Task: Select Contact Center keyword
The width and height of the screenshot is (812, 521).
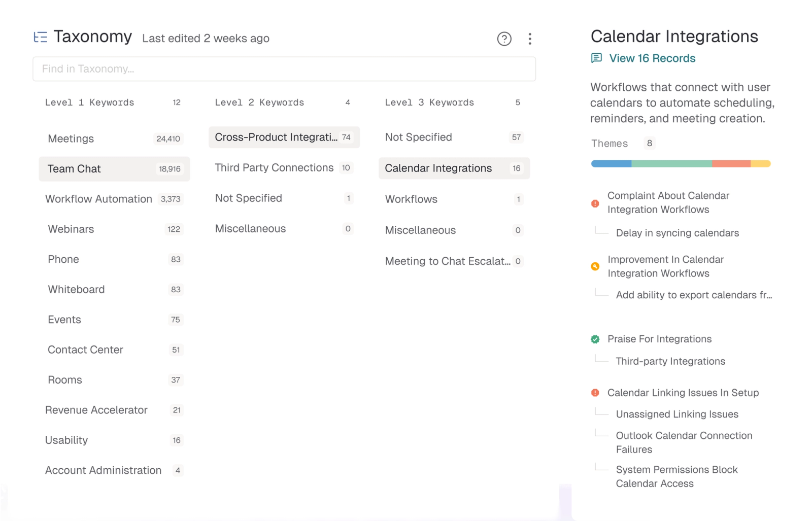Action: [114, 350]
